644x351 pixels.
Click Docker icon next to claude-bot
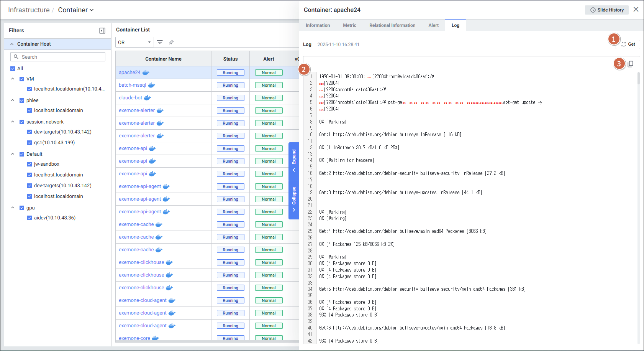[x=147, y=98]
